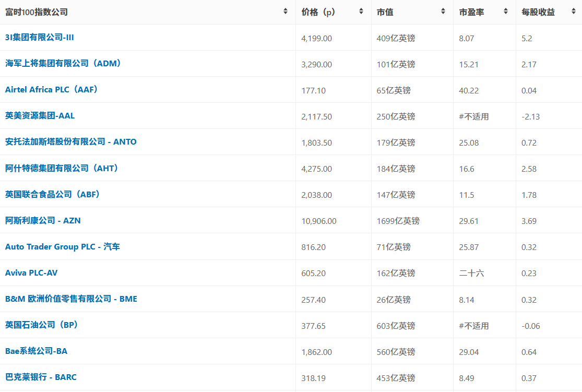Click the 市值 header label
Image resolution: width=582 pixels, height=392 pixels.
click(x=385, y=12)
